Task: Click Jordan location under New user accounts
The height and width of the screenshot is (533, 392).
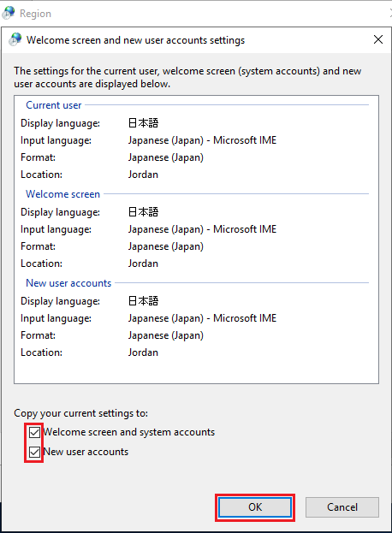Action: pyautogui.click(x=143, y=352)
